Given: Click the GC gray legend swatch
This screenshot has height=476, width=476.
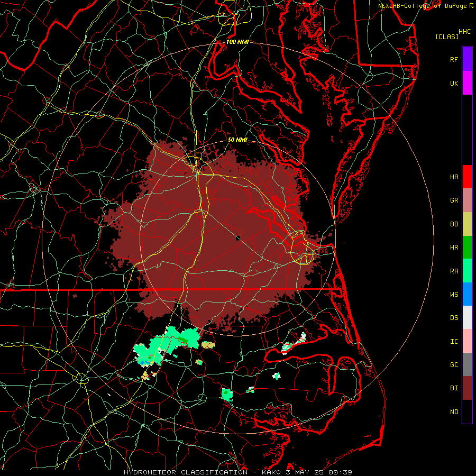Looking at the screenshot, I should point(467,364).
